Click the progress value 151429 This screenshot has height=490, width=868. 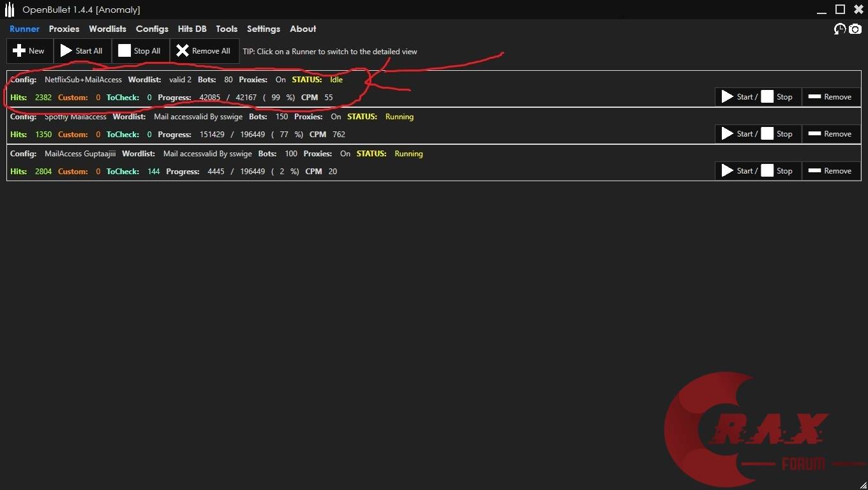tap(212, 135)
